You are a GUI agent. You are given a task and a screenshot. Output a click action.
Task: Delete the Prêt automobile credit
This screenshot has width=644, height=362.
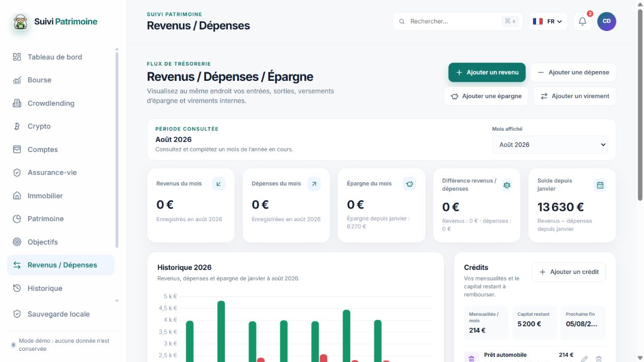(599, 359)
